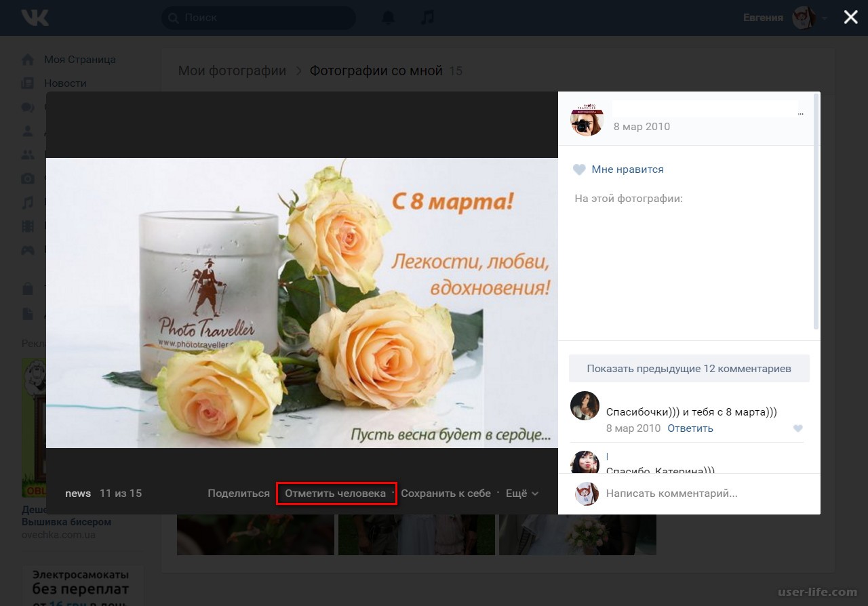This screenshot has width=868, height=606.
Task: Open the Евгения profile menu
Action: point(786,18)
